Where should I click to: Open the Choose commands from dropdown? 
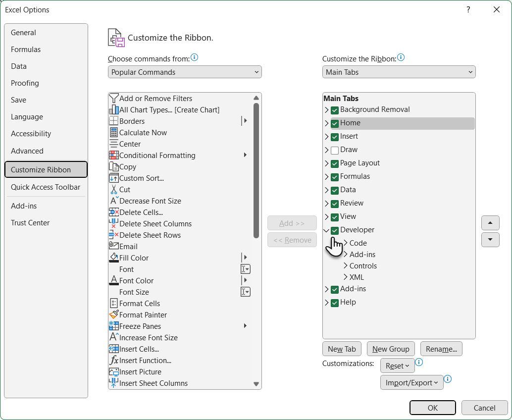185,72
